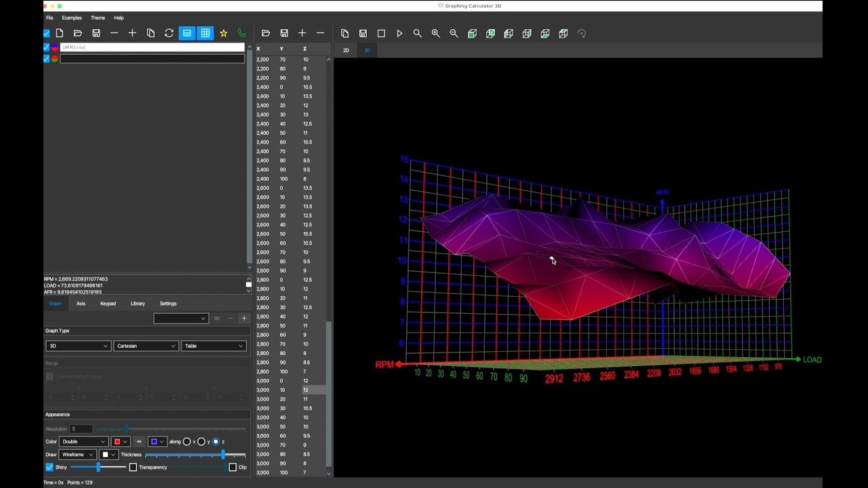Save graph image in graph toolbar
The height and width of the screenshot is (488, 868).
point(363,33)
